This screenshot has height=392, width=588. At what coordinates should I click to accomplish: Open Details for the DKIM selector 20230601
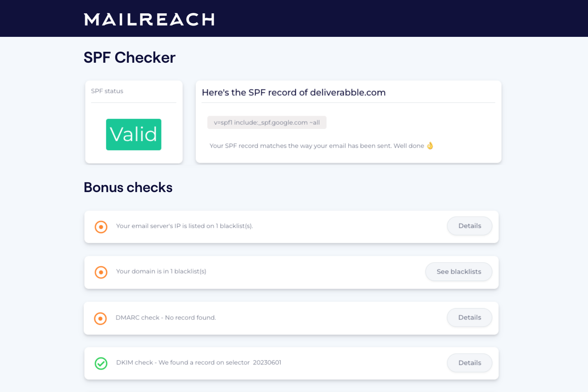click(x=469, y=363)
